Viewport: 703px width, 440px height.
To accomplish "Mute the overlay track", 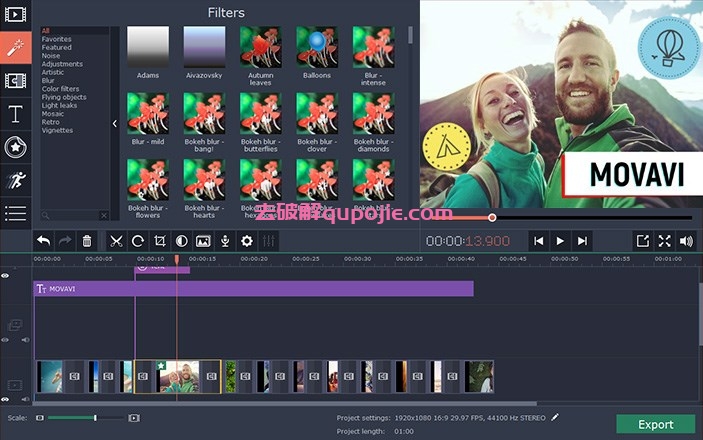I will point(25,340).
